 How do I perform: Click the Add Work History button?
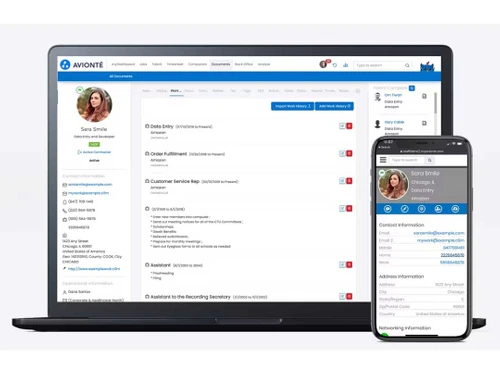(x=334, y=106)
